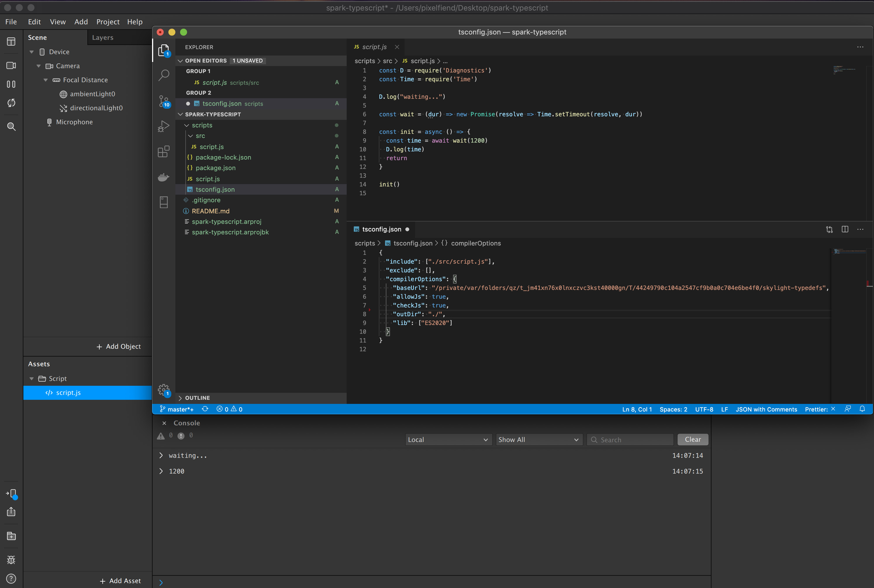Open Run and Debug view
874x588 pixels.
[x=164, y=126]
